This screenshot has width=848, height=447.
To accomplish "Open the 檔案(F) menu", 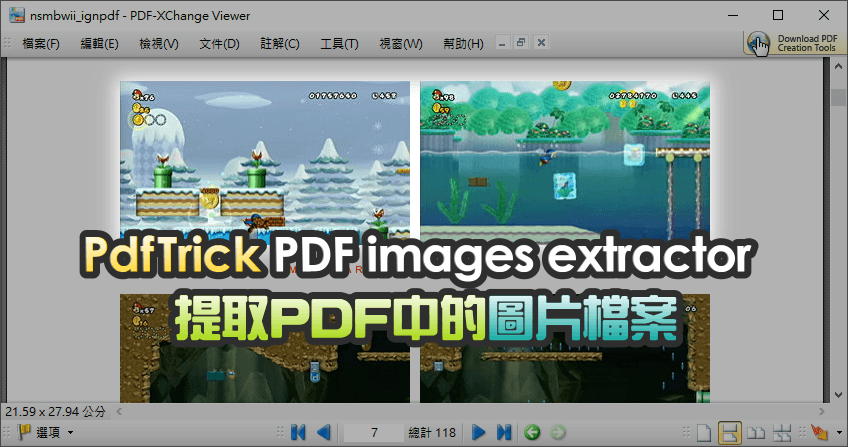I will pyautogui.click(x=41, y=44).
